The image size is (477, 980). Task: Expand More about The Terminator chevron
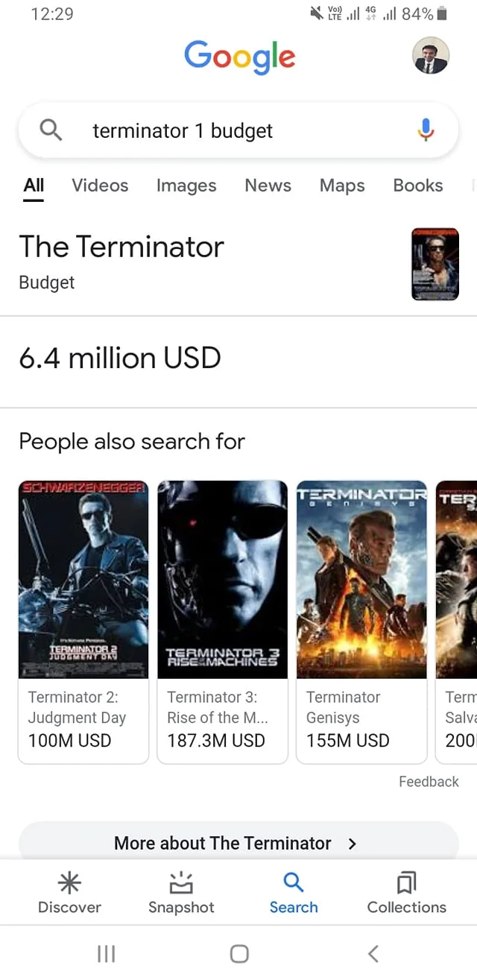point(351,844)
